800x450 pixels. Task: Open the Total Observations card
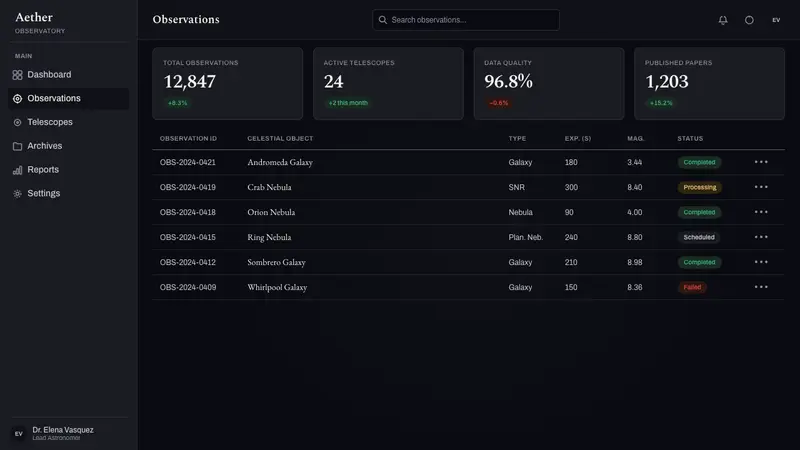coord(228,84)
